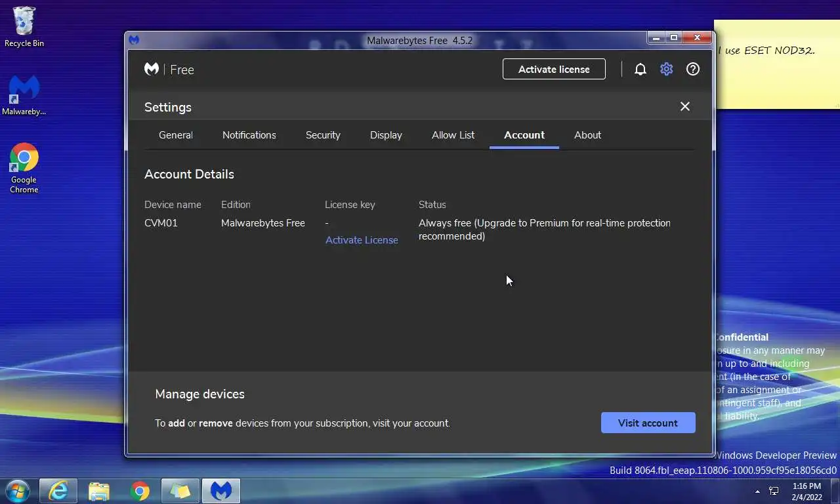Maximize the Malwarebytes window
Viewport: 840px width, 504px height.
674,38
